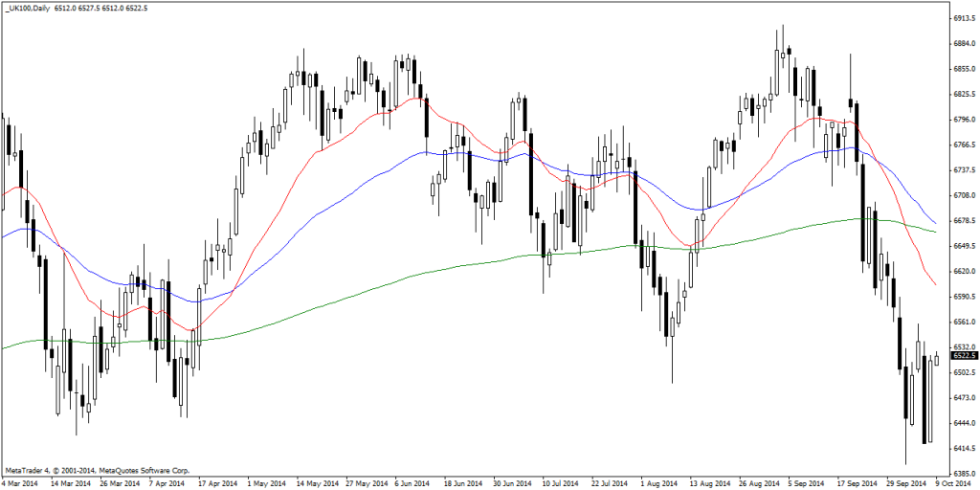Click the 6913.5 price axis label
This screenshot has height=490, width=980.
963,18
